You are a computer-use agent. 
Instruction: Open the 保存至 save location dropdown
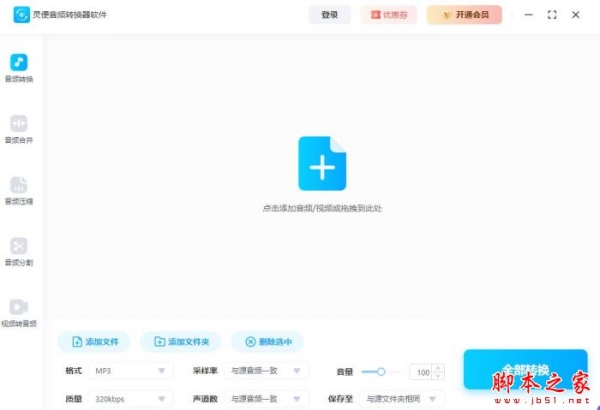(x=402, y=399)
